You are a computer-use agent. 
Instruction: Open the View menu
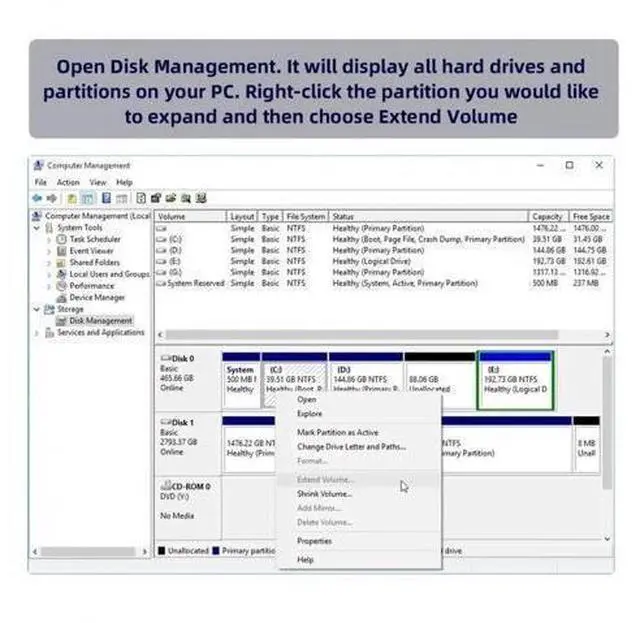coord(98,182)
